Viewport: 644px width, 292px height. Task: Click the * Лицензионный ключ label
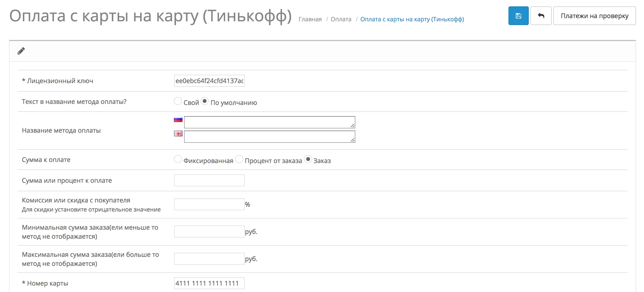pos(57,81)
